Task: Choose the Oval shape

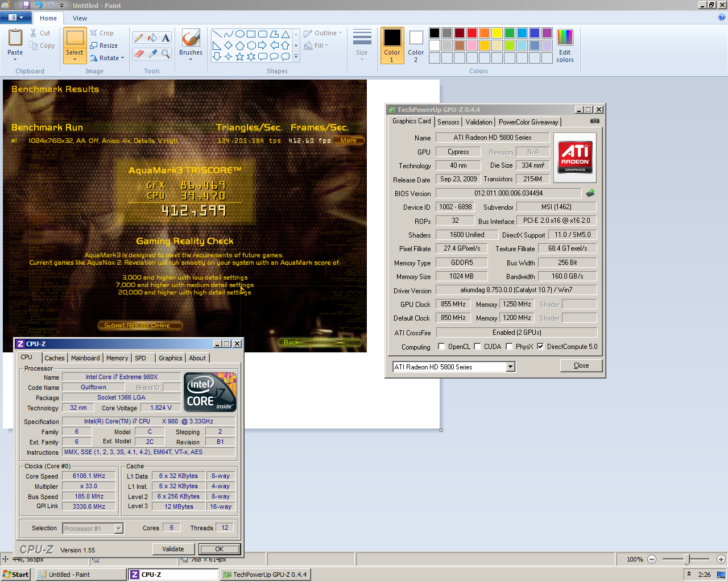Action: 240,34
